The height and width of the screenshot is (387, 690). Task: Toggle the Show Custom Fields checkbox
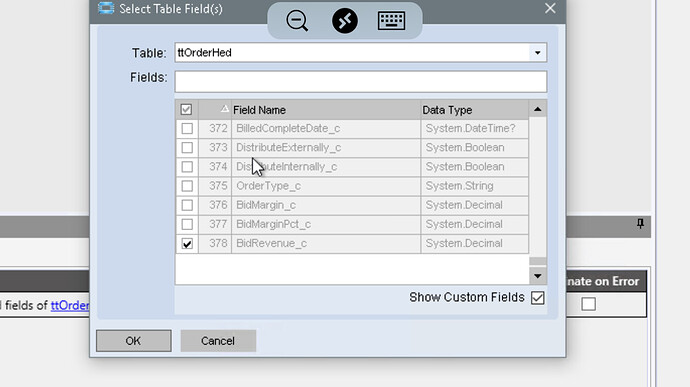tap(537, 298)
